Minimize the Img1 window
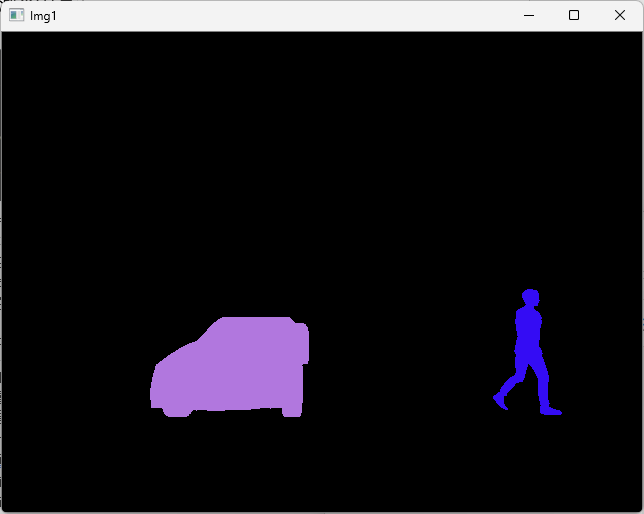The height and width of the screenshot is (514, 644). (528, 16)
